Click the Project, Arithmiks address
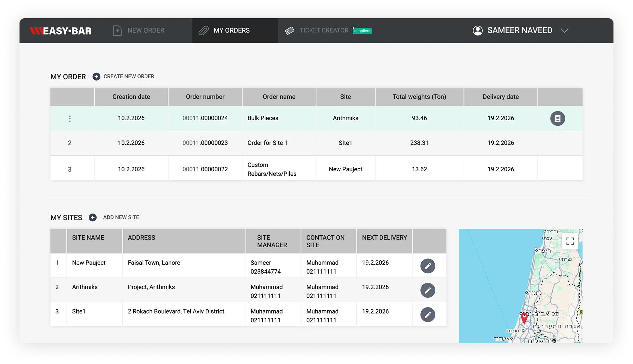633x364 pixels. [151, 287]
